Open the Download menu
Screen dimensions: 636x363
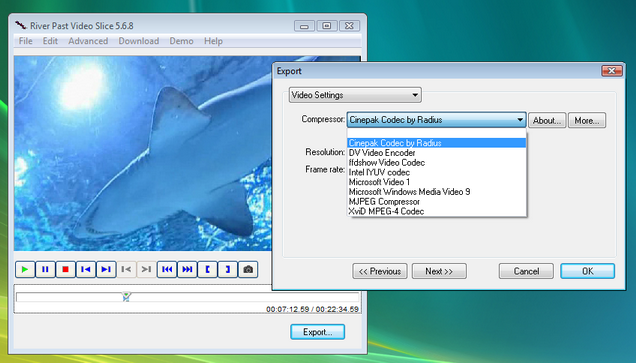(x=139, y=41)
